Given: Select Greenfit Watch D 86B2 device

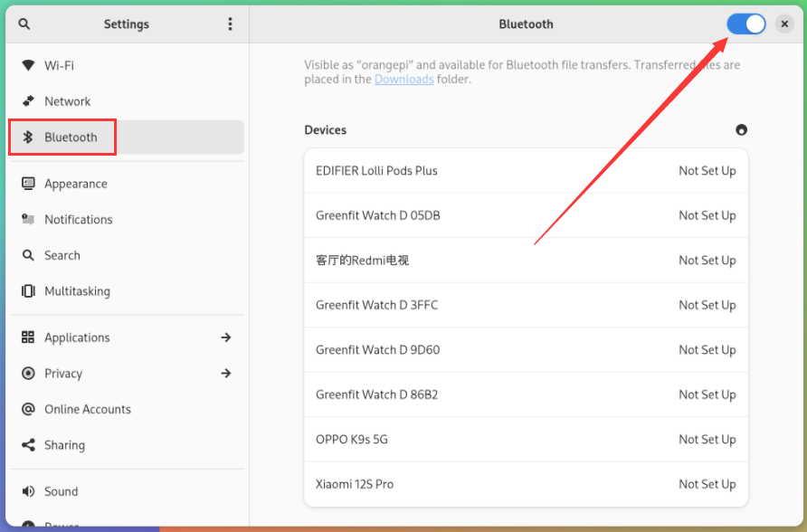Looking at the screenshot, I should [x=526, y=394].
